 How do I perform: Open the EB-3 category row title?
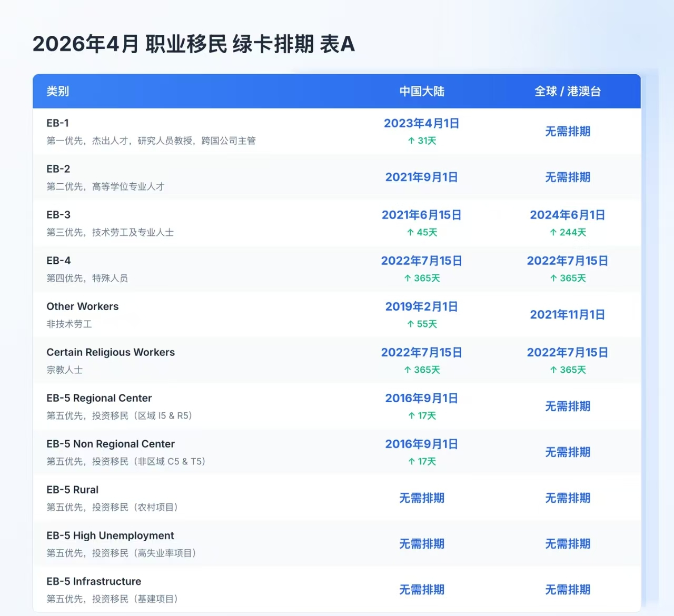pyautogui.click(x=58, y=215)
